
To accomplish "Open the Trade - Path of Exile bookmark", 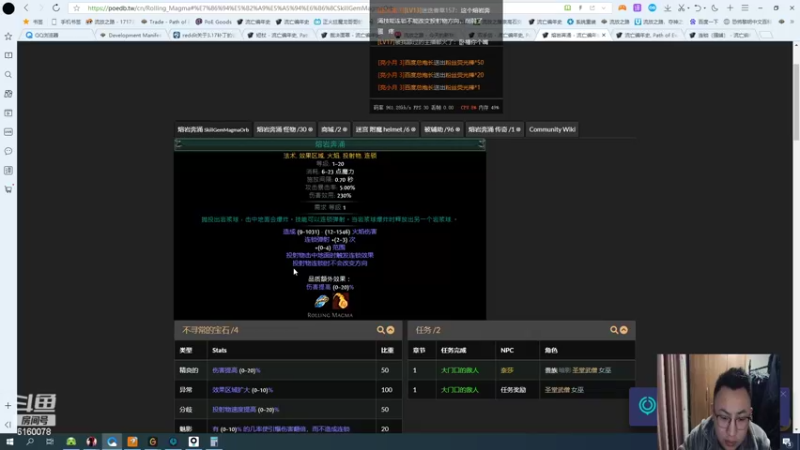I will pyautogui.click(x=164, y=22).
